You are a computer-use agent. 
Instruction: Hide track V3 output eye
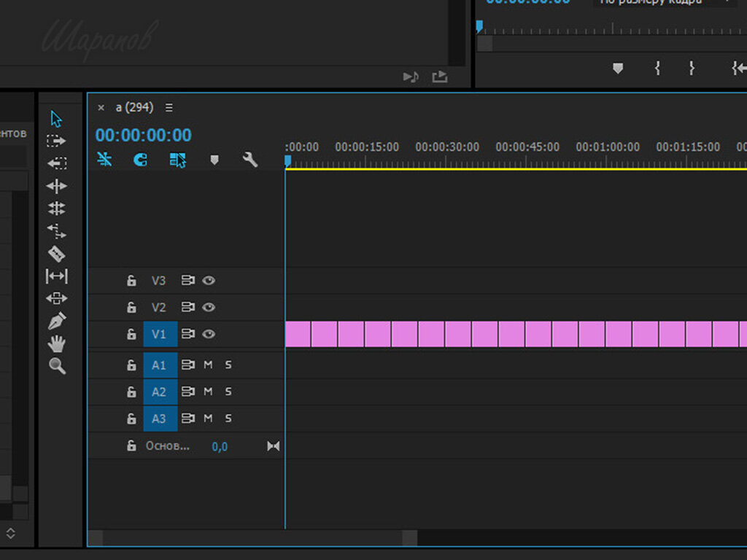pyautogui.click(x=209, y=281)
